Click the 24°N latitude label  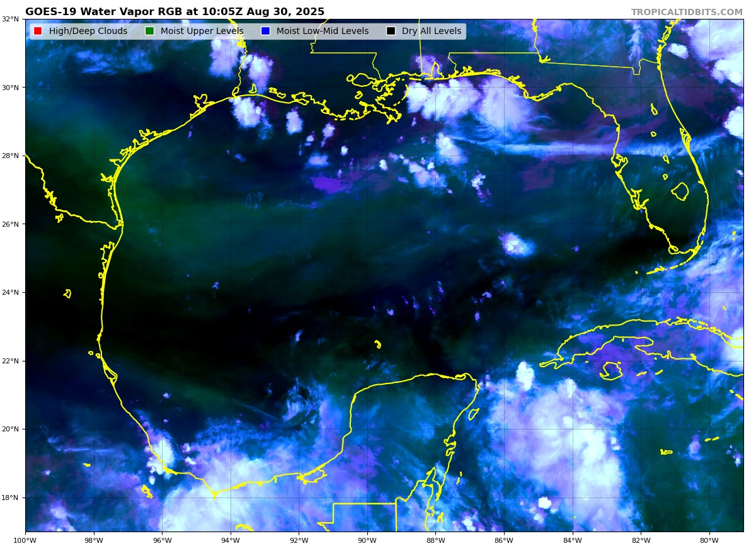pos(13,292)
